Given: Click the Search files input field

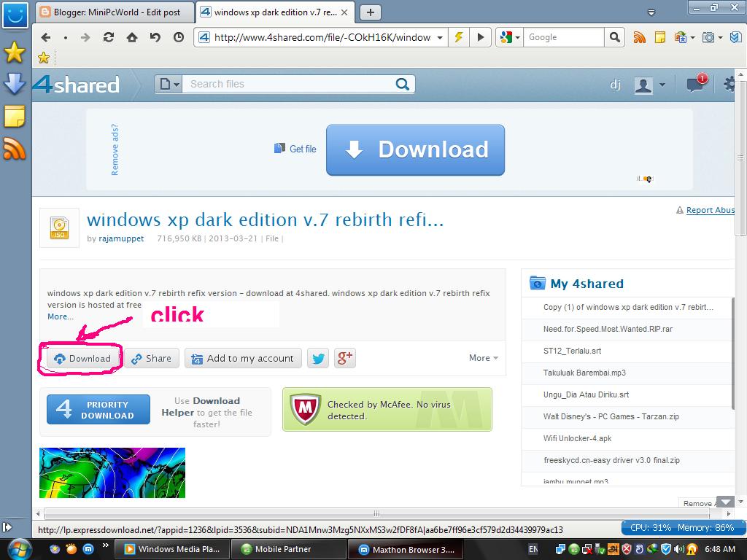Looking at the screenshot, I should click(288, 85).
